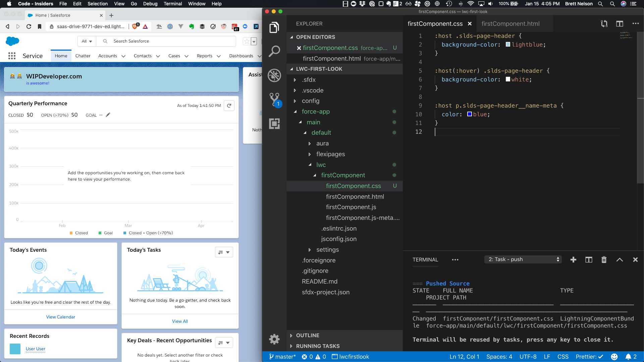Close the firstComponent.css editor tab
This screenshot has height=362, width=644.
coord(470,24)
